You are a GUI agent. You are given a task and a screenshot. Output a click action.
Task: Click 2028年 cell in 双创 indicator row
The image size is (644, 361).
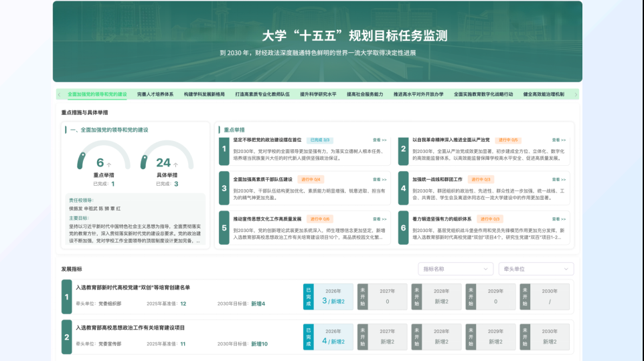(436, 297)
